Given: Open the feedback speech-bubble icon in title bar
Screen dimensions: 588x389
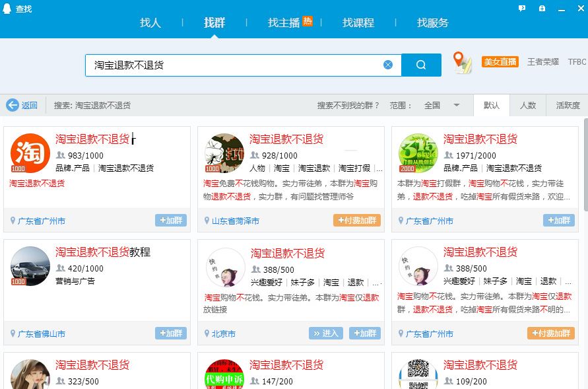Looking at the screenshot, I should 521,8.
